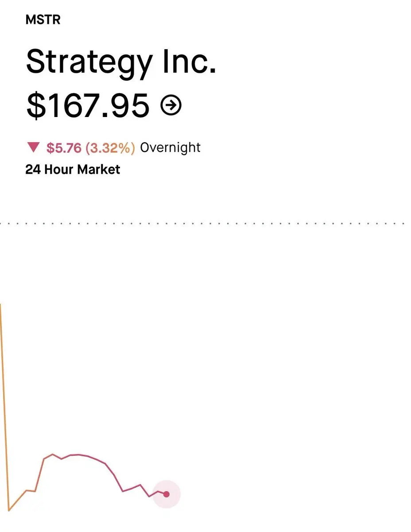Click the small peak before the final dip
The image size is (411, 532).
[x=140, y=485]
